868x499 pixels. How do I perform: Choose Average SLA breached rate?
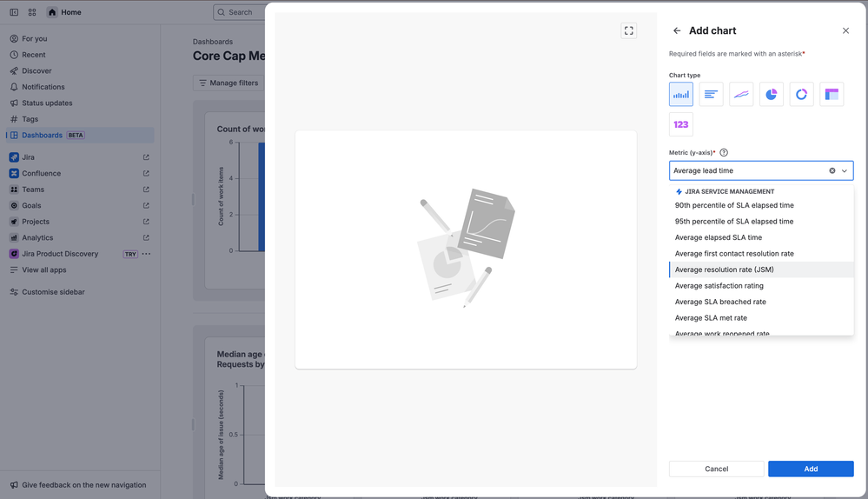coord(761,302)
